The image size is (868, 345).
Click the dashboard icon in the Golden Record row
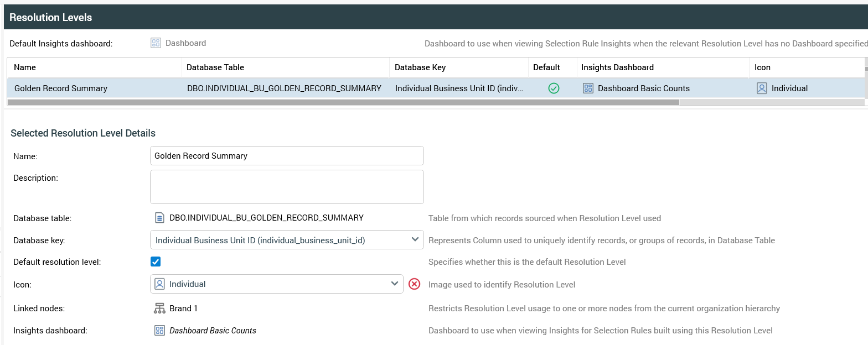click(588, 88)
